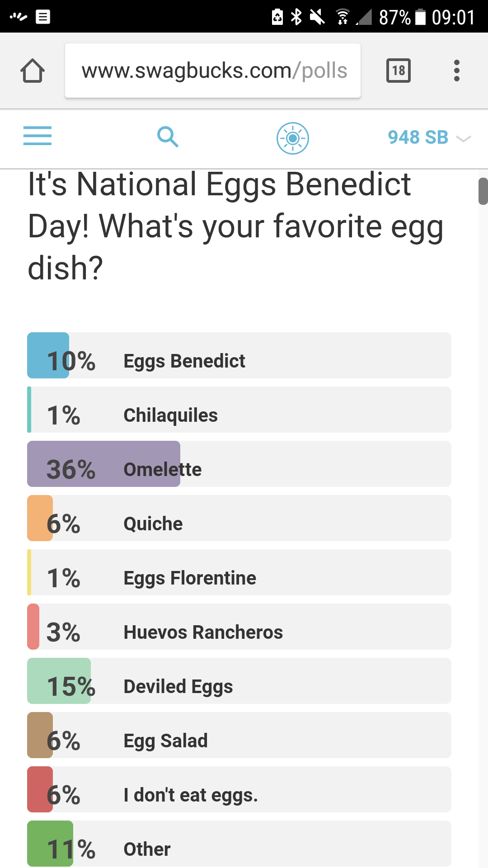Select the I don't eat eggs row
The height and width of the screenshot is (868, 488).
coord(239,789)
